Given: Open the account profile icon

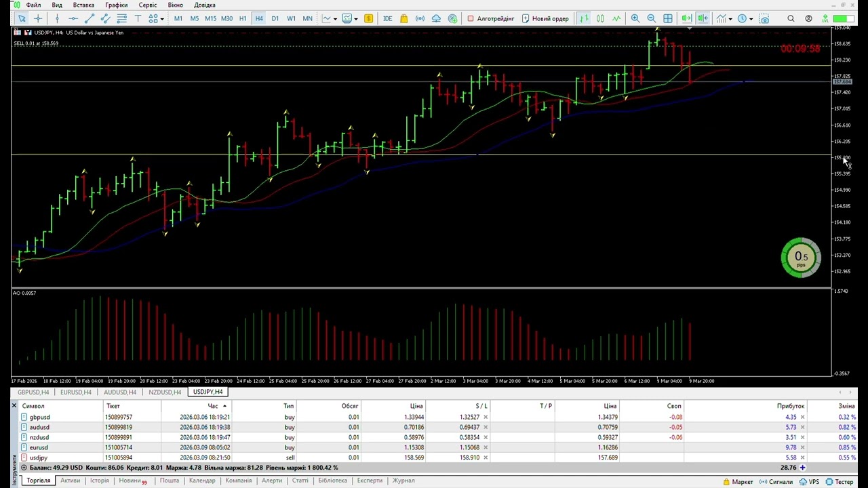Looking at the screenshot, I should (808, 18).
